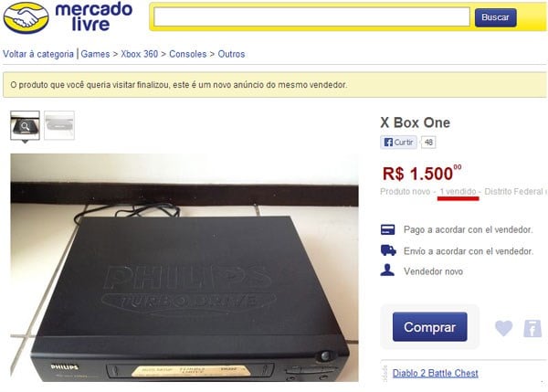The width and height of the screenshot is (548, 392).
Task: Click the delivery truck shipping icon
Action: click(x=388, y=250)
